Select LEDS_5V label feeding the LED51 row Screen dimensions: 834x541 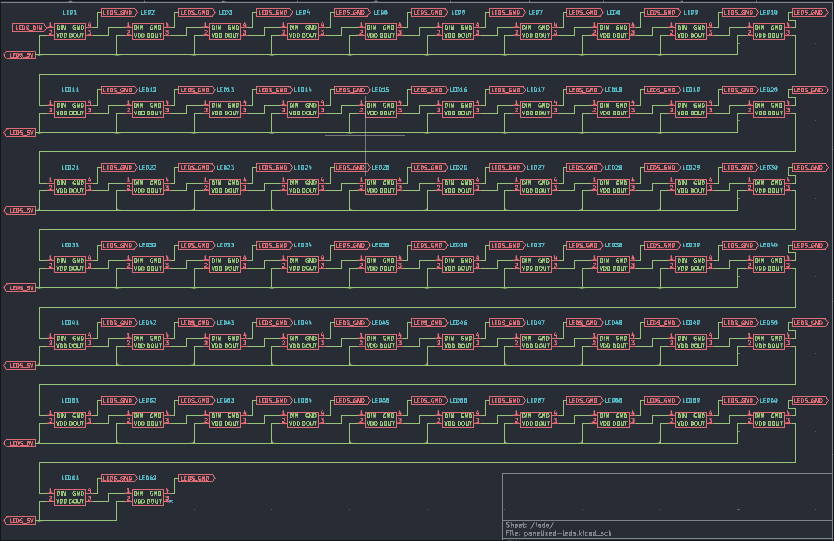tap(20, 443)
